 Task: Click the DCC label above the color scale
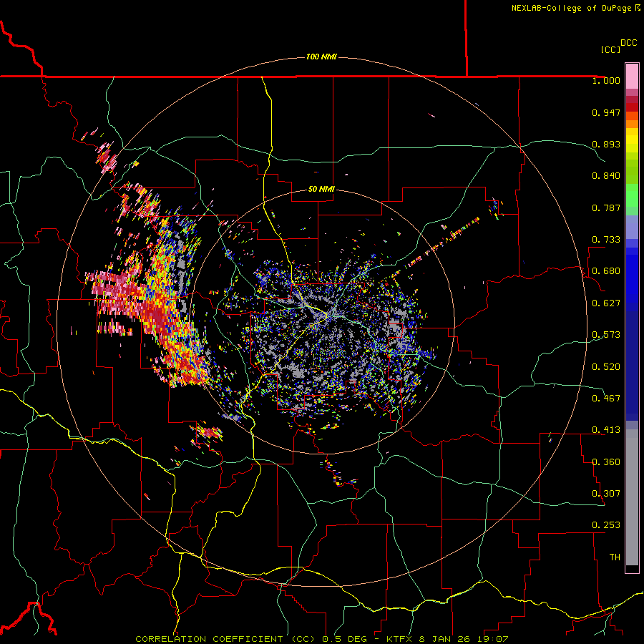[628, 43]
